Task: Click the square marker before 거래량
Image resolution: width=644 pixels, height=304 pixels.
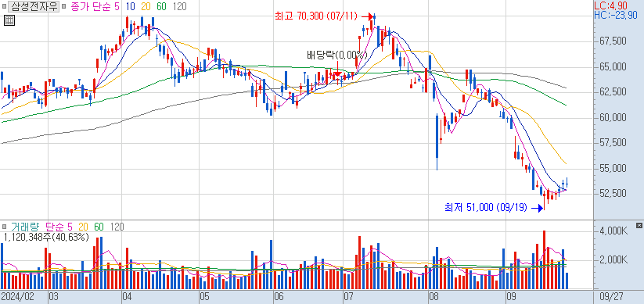Action: click(4, 227)
